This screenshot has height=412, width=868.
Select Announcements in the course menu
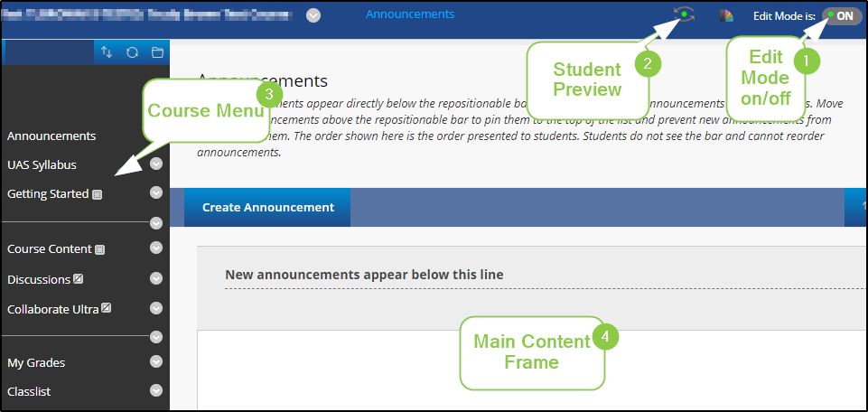pyautogui.click(x=51, y=136)
